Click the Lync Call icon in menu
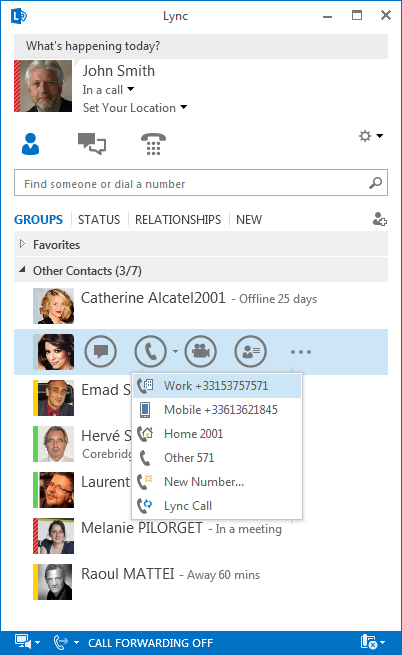The height and width of the screenshot is (655, 402). tap(145, 505)
